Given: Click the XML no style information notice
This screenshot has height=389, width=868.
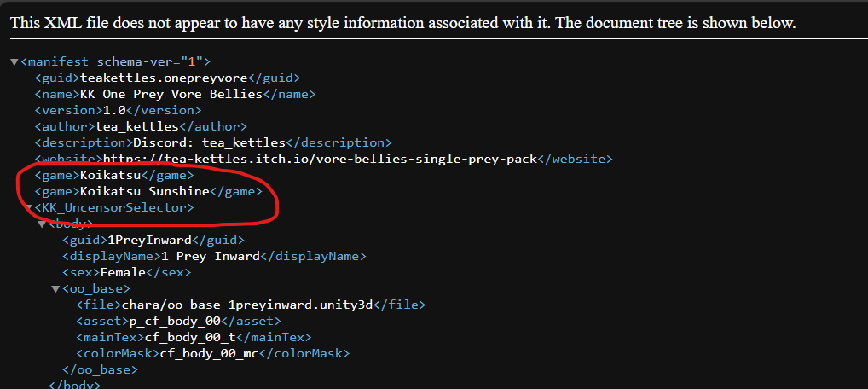Looking at the screenshot, I should click(x=403, y=23).
